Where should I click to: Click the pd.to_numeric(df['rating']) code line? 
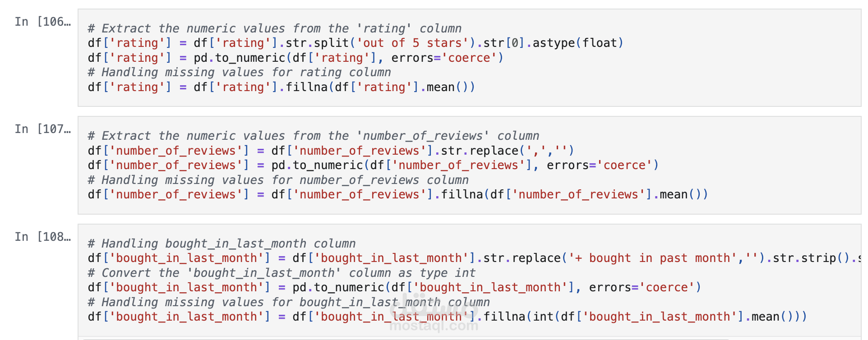pyautogui.click(x=295, y=58)
